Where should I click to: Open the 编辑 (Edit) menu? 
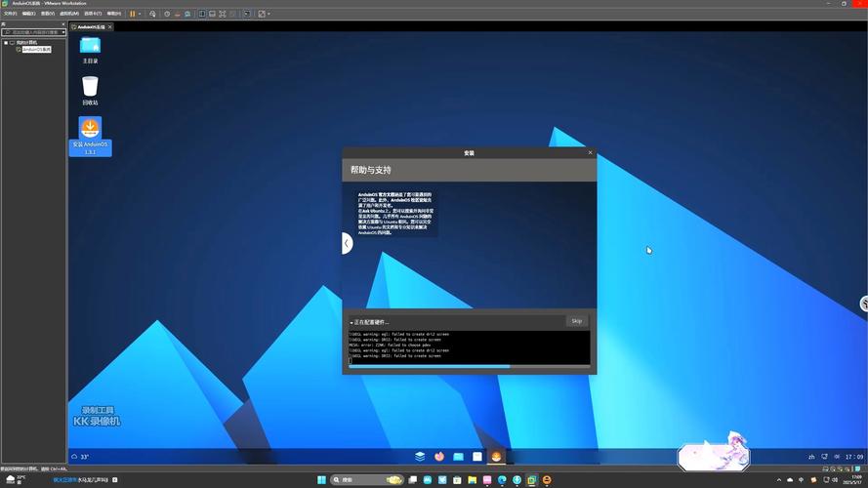(28, 14)
